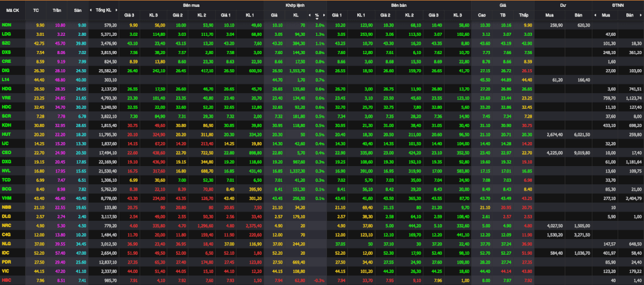The height and width of the screenshot is (285, 644).
Task: Click the Tổng KL column header
Action: [x=103, y=10]
